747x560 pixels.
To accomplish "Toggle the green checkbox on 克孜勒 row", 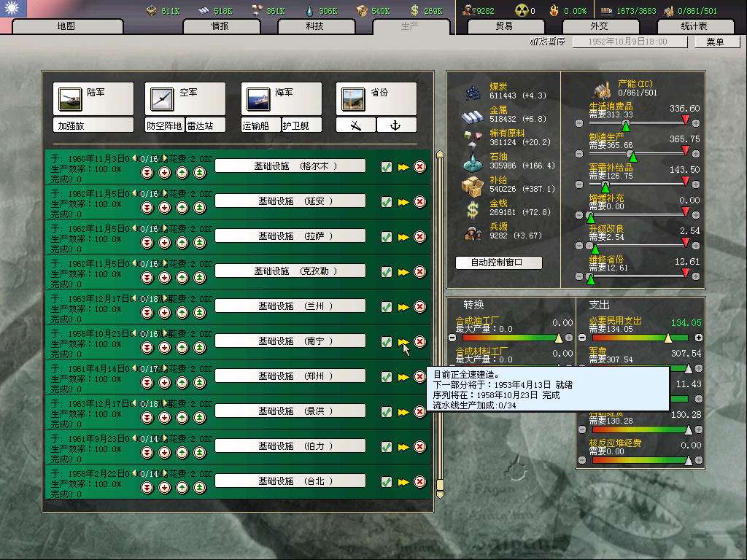I will (x=387, y=272).
